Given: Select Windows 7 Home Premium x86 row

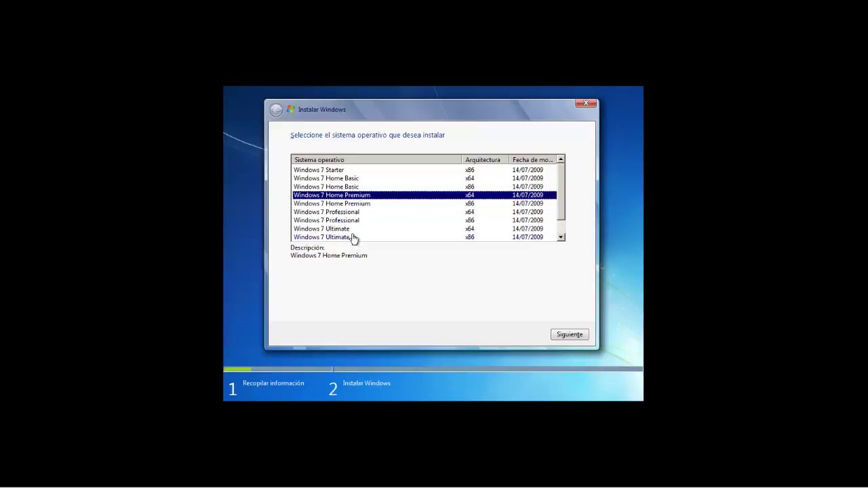Looking at the screenshot, I should (x=425, y=203).
